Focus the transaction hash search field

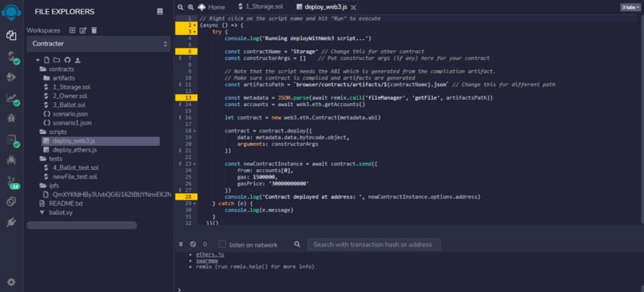(x=374, y=244)
